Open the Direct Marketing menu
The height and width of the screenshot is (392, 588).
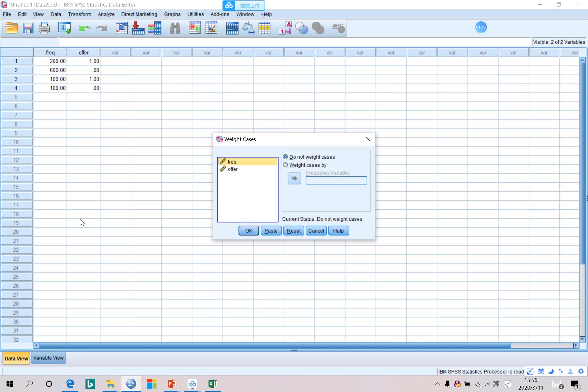pos(139,14)
